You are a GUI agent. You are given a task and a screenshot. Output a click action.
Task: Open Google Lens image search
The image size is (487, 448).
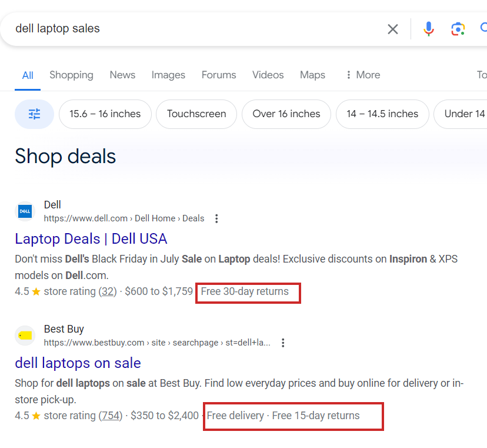(458, 28)
